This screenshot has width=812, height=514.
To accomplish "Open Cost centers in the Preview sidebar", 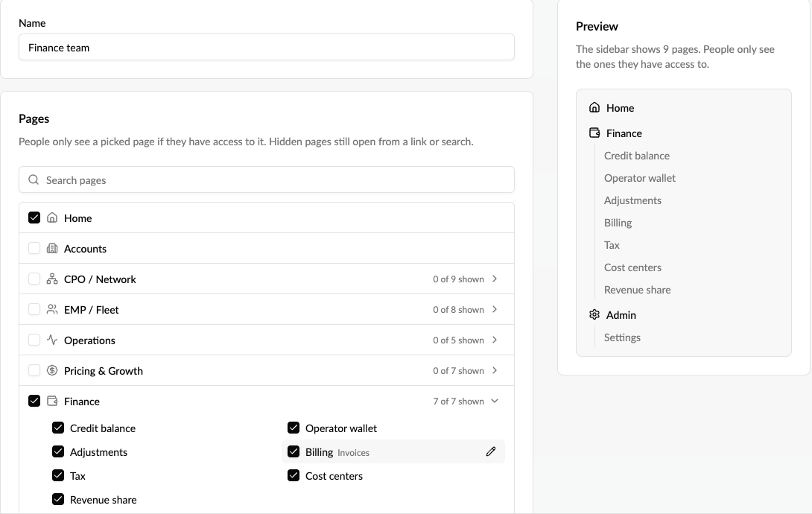I will (632, 267).
